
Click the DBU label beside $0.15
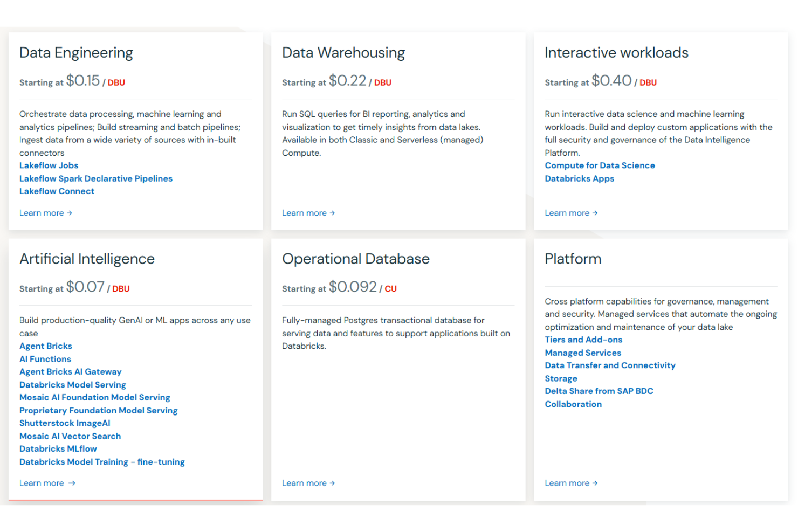click(116, 82)
